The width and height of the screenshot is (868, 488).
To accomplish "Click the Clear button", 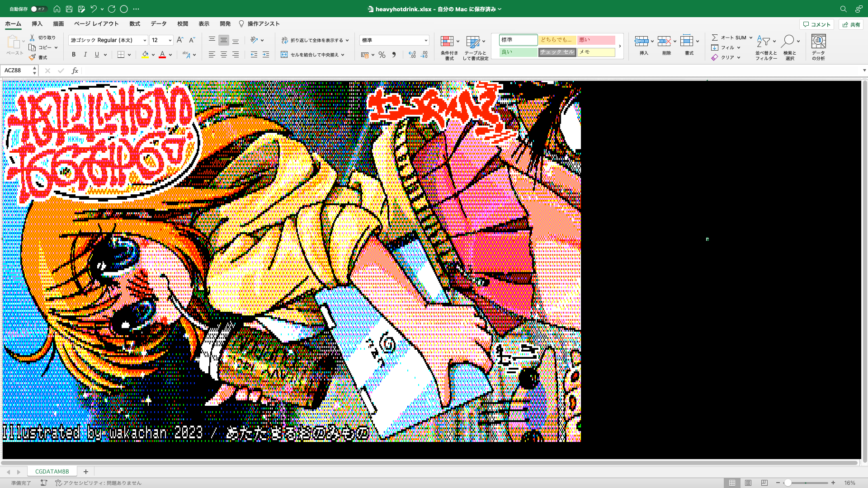I will click(726, 57).
